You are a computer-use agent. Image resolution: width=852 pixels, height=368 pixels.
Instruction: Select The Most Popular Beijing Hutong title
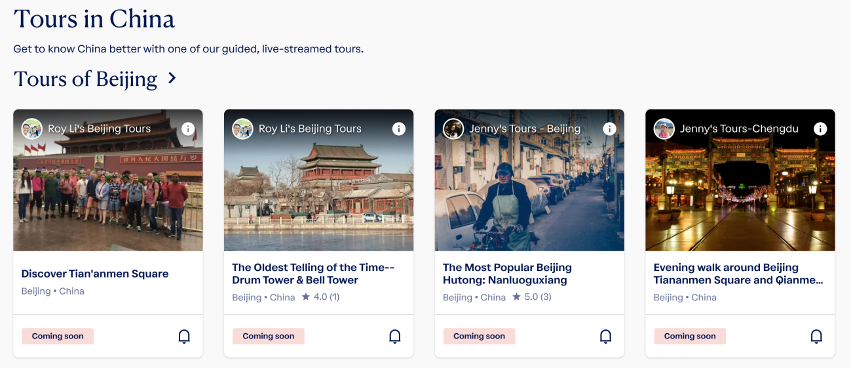[507, 274]
